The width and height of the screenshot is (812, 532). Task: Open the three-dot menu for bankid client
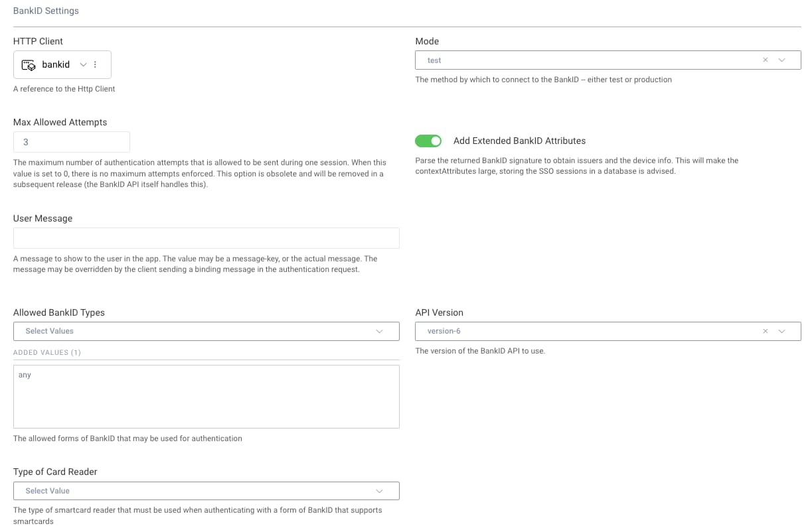[95, 65]
